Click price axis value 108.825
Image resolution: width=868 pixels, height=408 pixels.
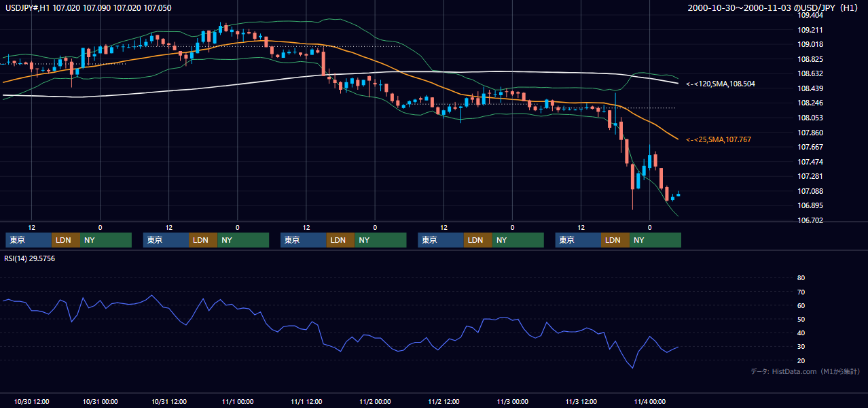tap(810, 59)
